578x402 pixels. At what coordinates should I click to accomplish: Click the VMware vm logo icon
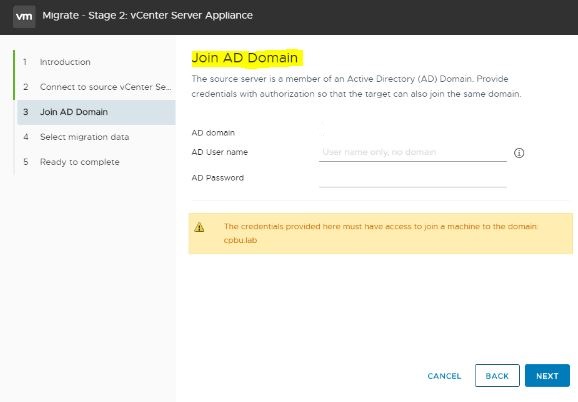24,16
